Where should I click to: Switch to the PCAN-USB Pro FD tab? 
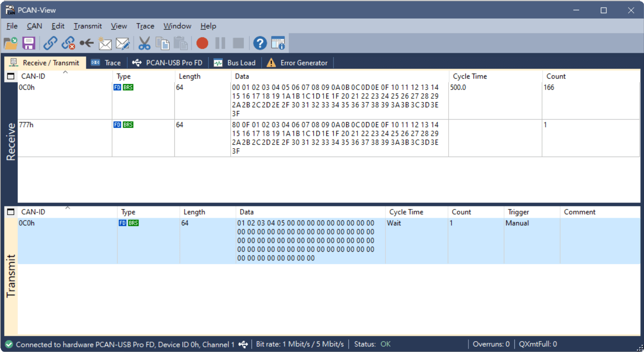click(167, 63)
